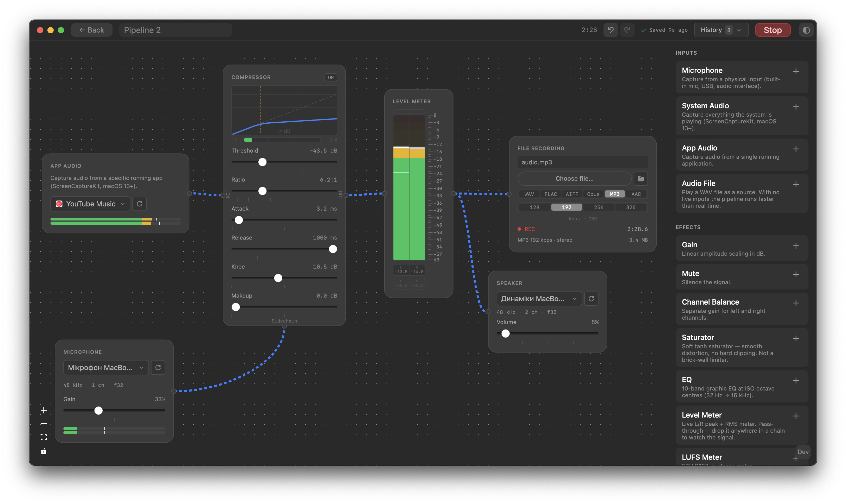Expand the History dropdown
Viewport: 846px width, 504px height.
[721, 30]
